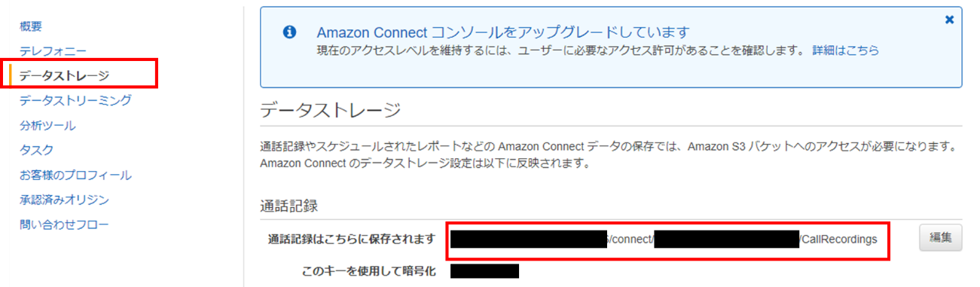Click the redacted encryption key value

[485, 270]
